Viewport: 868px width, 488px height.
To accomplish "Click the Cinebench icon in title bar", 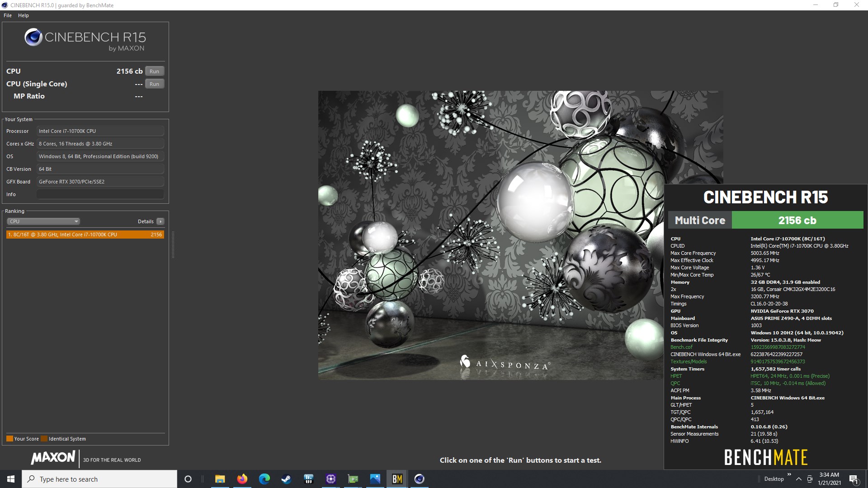I will click(5, 5).
